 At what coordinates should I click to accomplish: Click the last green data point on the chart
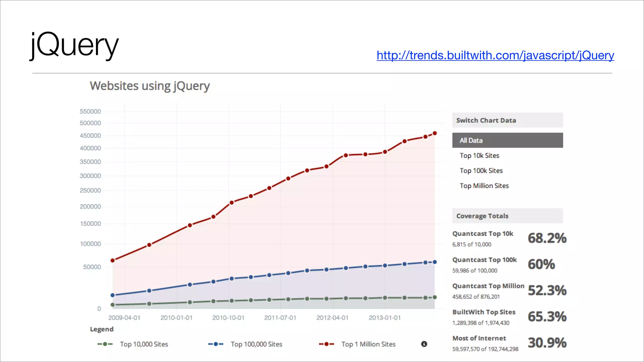(x=435, y=297)
